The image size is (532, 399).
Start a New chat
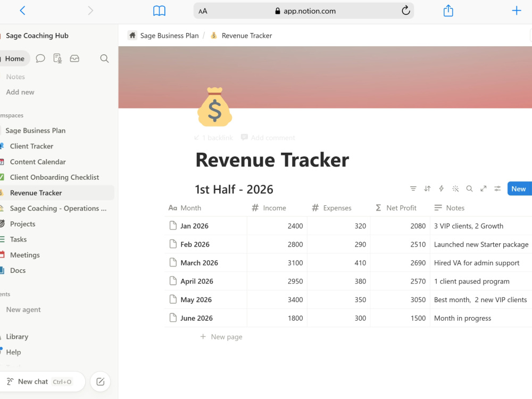coord(43,381)
